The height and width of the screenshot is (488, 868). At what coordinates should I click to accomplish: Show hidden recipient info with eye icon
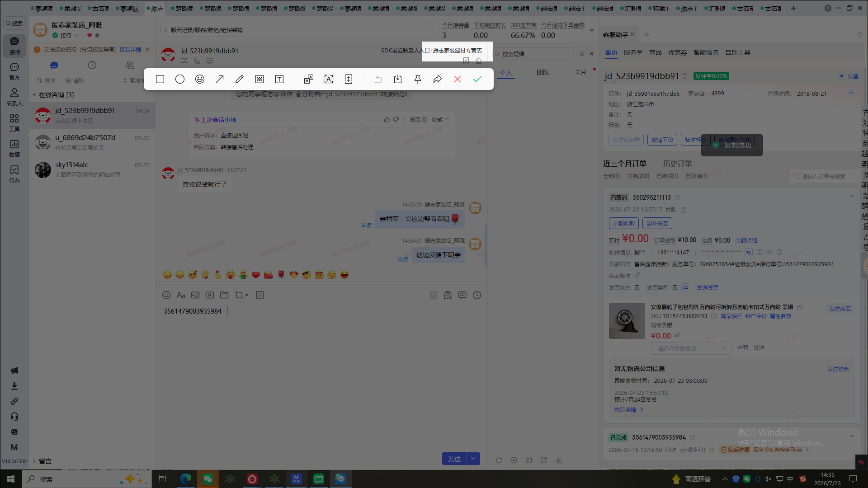pos(769,252)
